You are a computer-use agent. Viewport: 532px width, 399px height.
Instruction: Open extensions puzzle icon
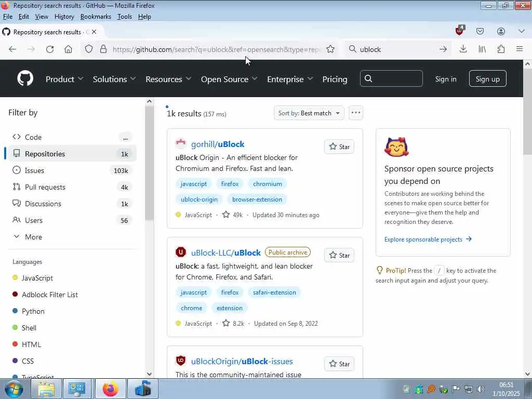tap(501, 49)
